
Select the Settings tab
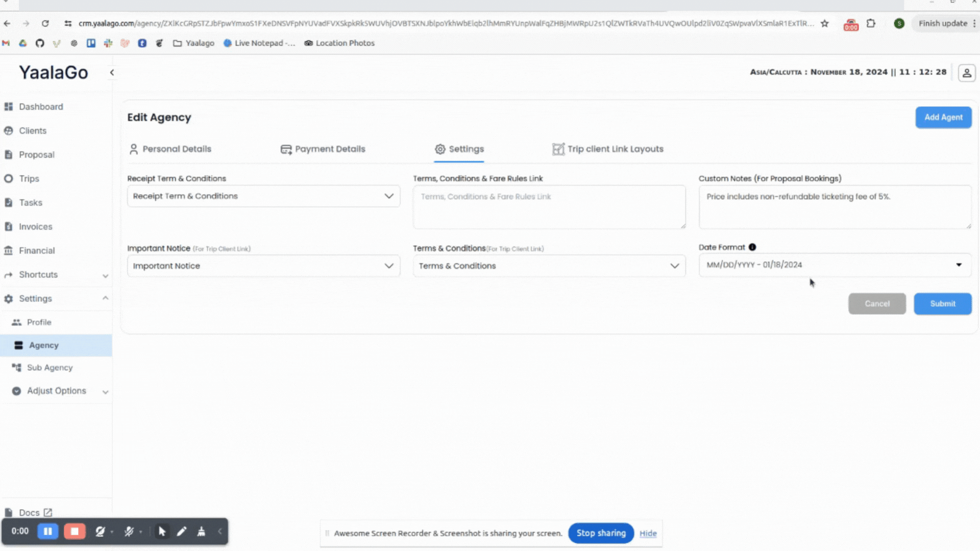pyautogui.click(x=459, y=149)
